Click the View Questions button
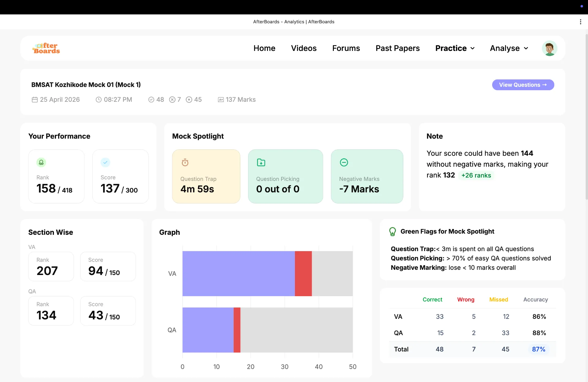The width and height of the screenshot is (588, 382). coord(523,85)
